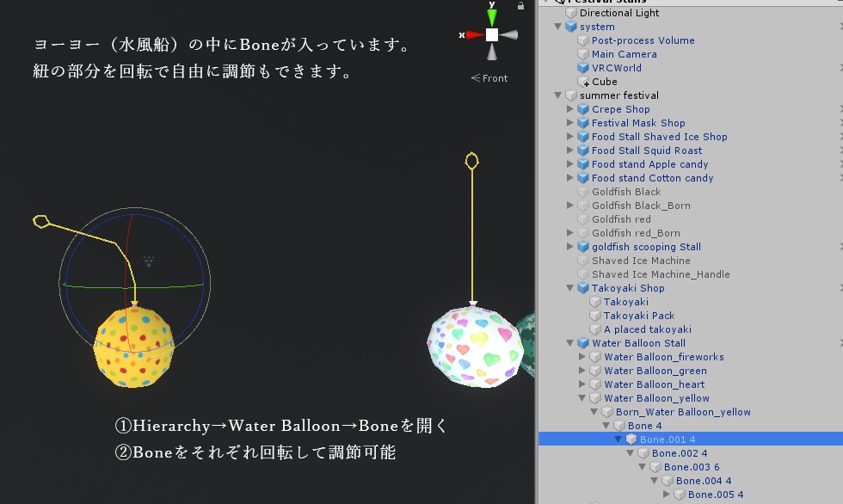843x504 pixels.
Task: Click the hexagonal bone end near yellow balloon
Action: pyautogui.click(x=41, y=221)
